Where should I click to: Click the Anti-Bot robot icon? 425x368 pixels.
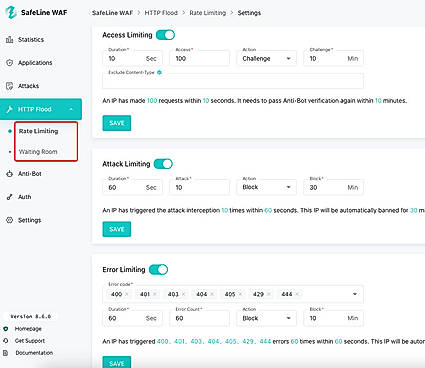pyautogui.click(x=9, y=174)
